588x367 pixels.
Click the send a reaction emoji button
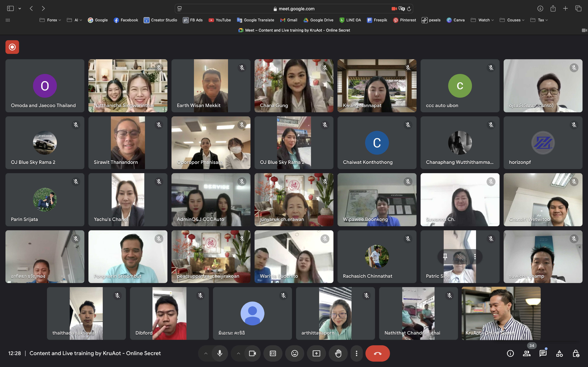[295, 353]
